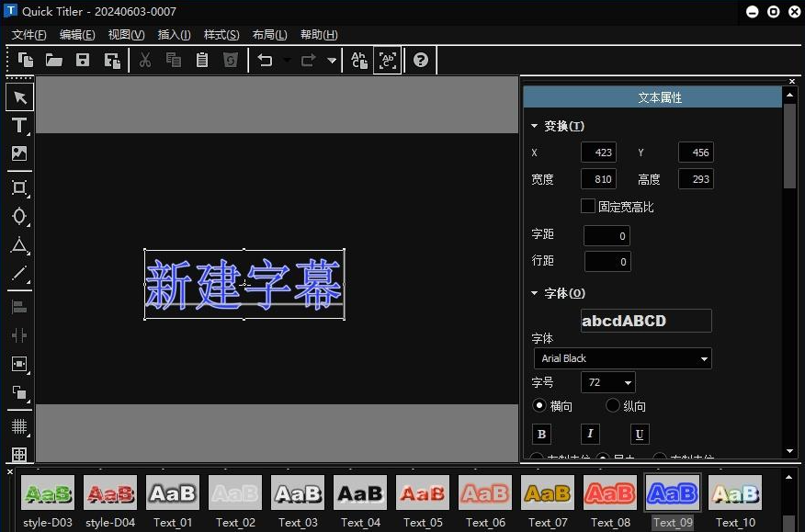Apply italic with the I button
Screen dimensions: 805x532
pyautogui.click(x=589, y=434)
